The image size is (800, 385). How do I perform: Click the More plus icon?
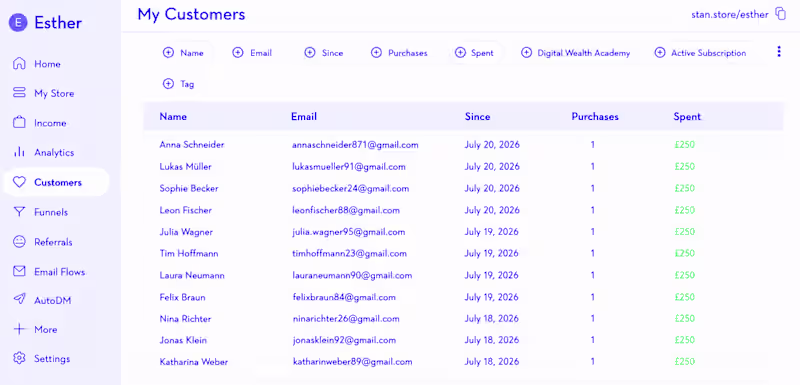[x=19, y=329]
